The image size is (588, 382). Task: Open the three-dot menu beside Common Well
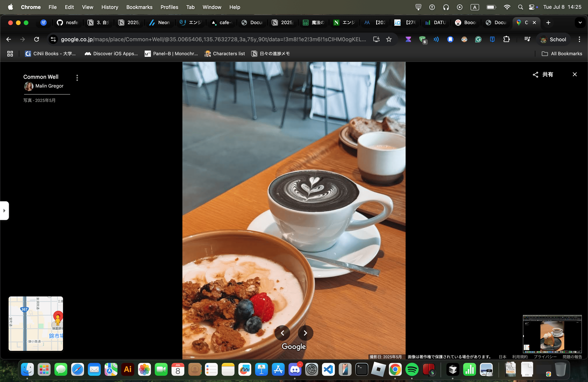coord(77,78)
